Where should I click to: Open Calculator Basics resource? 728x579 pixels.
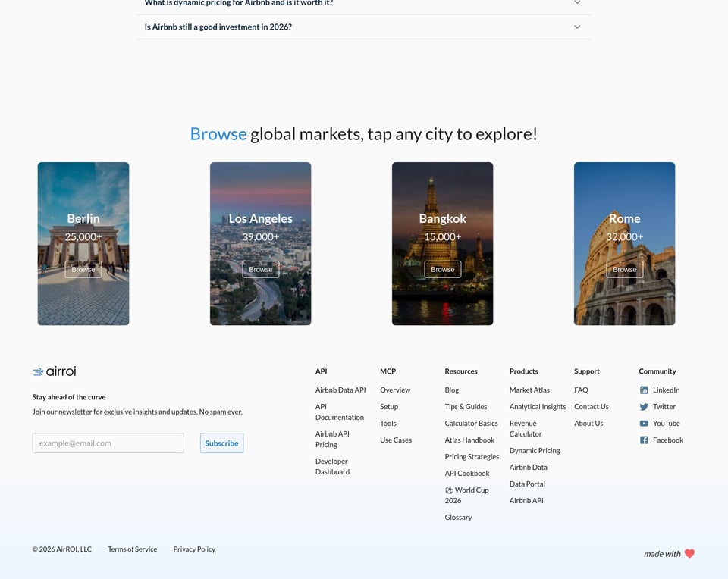(471, 424)
